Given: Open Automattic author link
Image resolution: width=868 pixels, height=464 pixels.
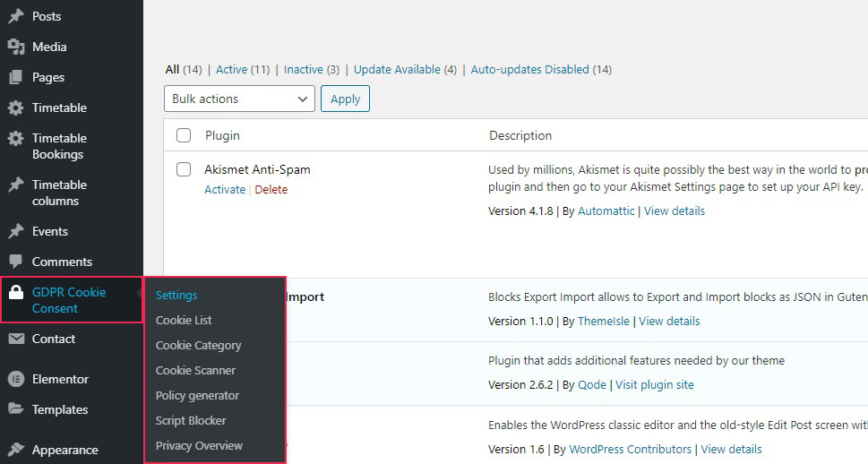Looking at the screenshot, I should (x=606, y=211).
